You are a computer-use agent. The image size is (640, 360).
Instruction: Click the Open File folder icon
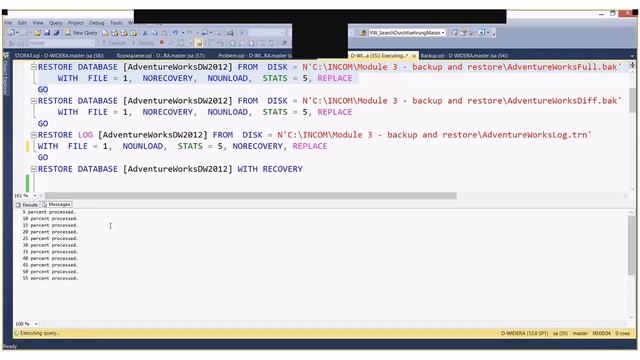(x=37, y=33)
